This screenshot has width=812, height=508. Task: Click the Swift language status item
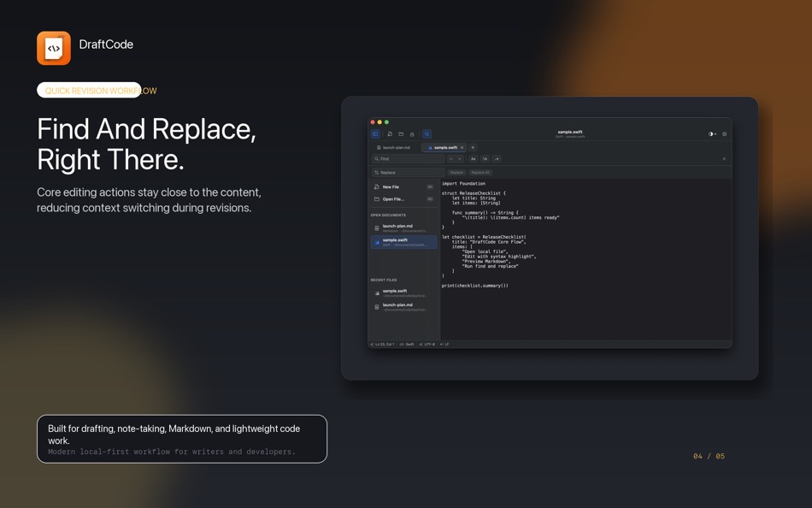click(x=407, y=344)
